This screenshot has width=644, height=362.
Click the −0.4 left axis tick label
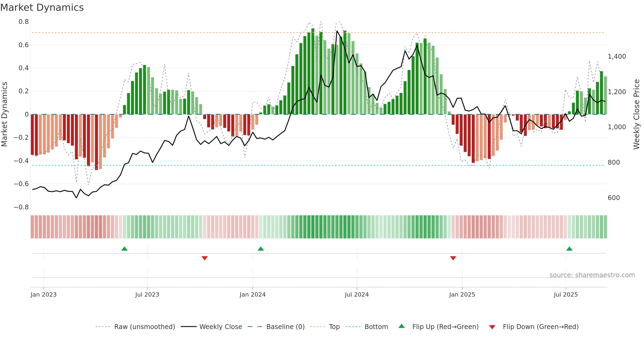point(21,161)
